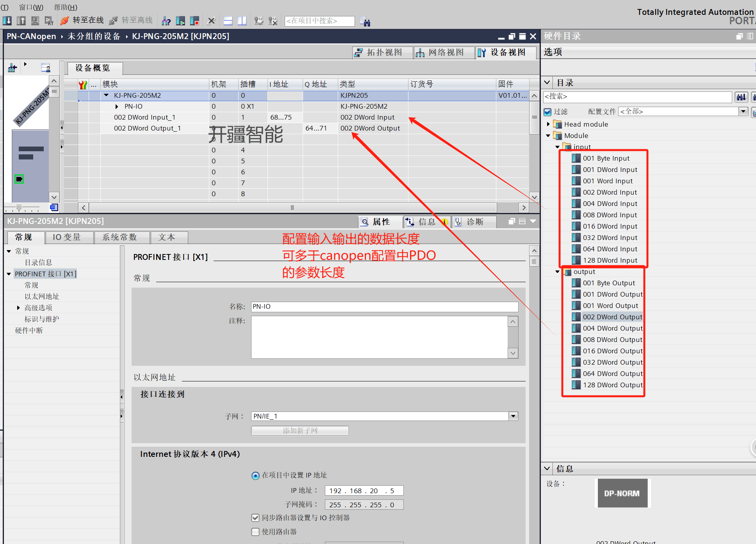Viewport: 756px width, 544px height.
Task: Click the search in project binoculars icon
Action: [365, 21]
